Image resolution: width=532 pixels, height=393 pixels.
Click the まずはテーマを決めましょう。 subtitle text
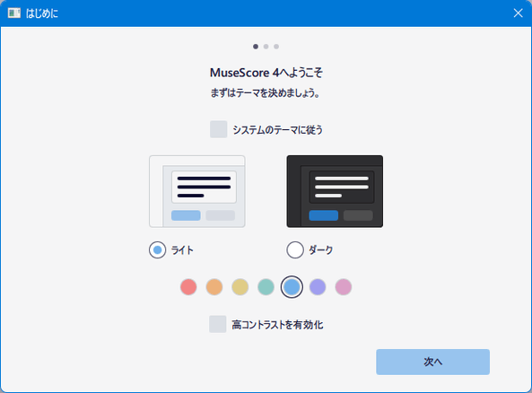click(266, 92)
